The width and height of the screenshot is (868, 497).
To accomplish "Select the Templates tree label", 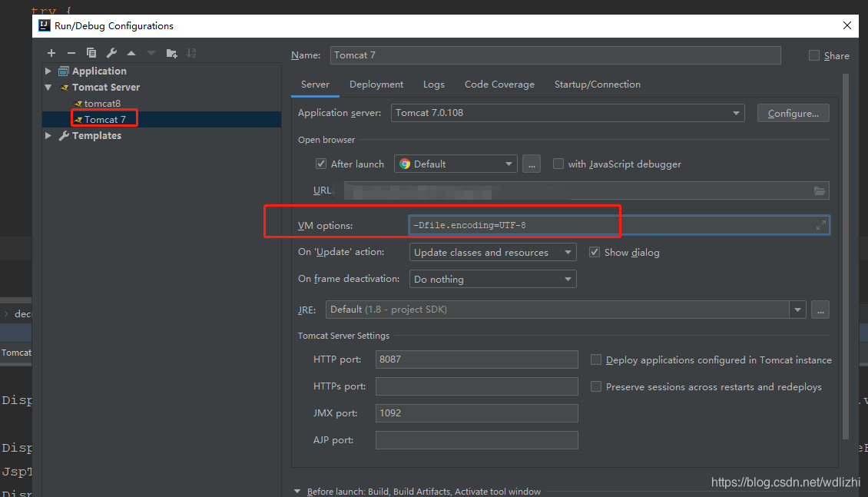I will (x=96, y=136).
